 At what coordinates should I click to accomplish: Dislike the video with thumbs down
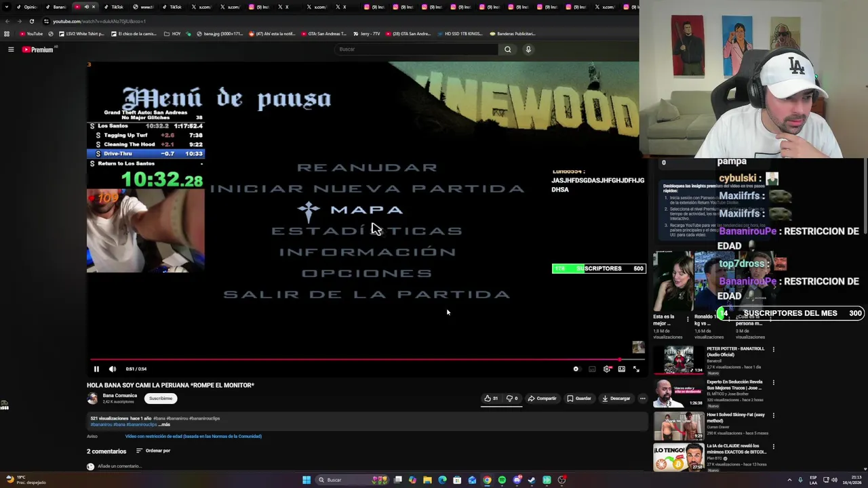tap(512, 399)
